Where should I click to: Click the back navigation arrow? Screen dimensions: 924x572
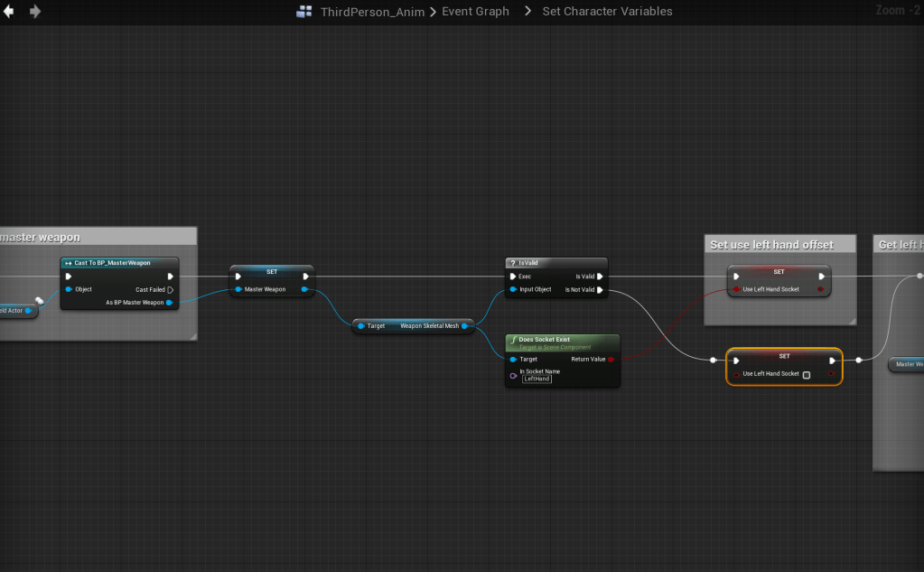click(x=9, y=12)
